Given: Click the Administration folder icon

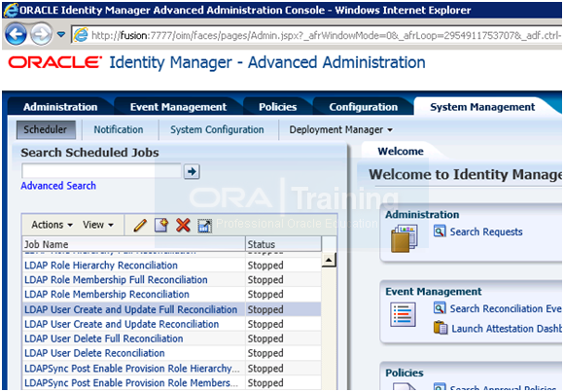Looking at the screenshot, I should [404, 238].
